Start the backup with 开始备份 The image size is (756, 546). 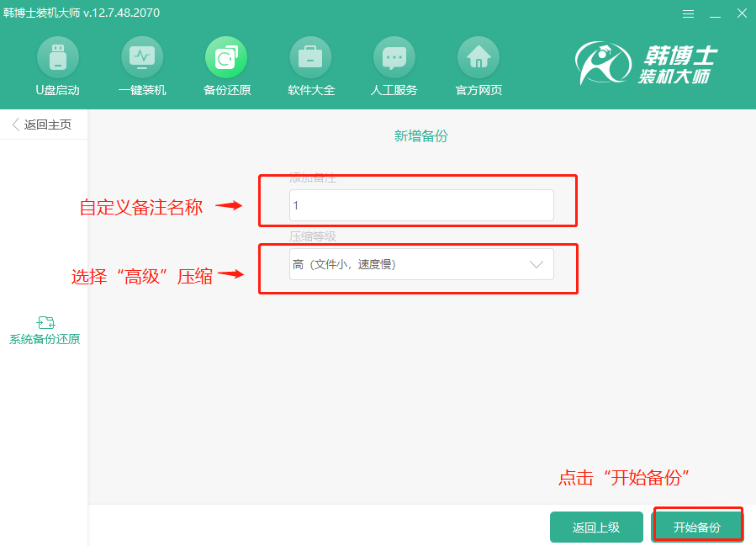pyautogui.click(x=697, y=527)
